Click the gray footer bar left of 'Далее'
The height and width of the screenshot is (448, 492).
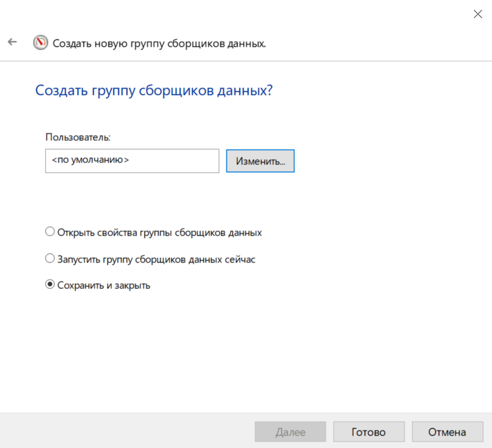coord(126,430)
